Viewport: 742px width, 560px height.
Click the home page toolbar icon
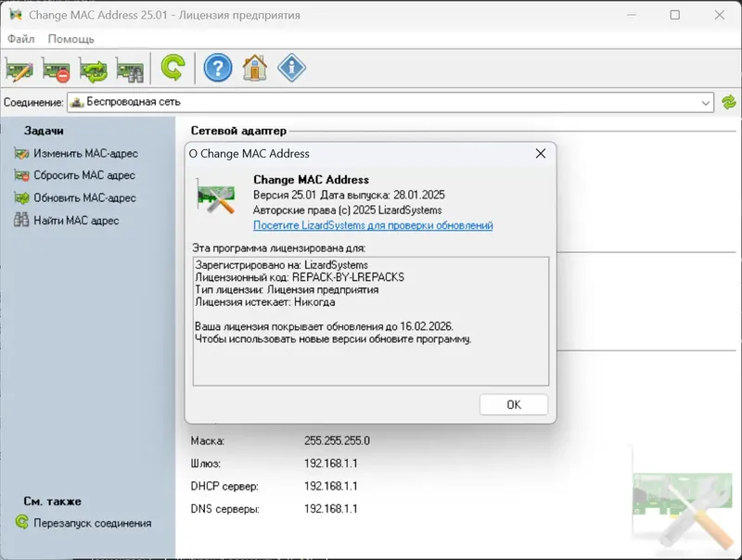click(x=253, y=69)
